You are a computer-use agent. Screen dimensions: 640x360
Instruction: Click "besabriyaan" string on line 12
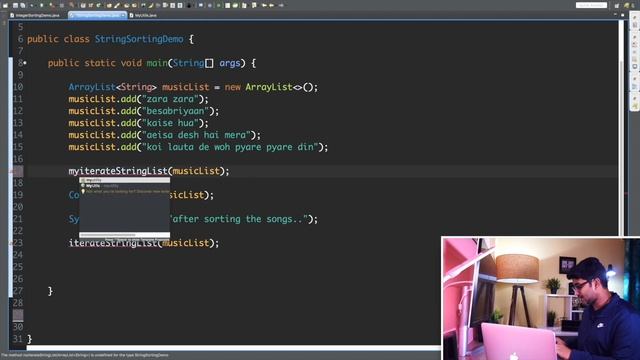click(175, 111)
